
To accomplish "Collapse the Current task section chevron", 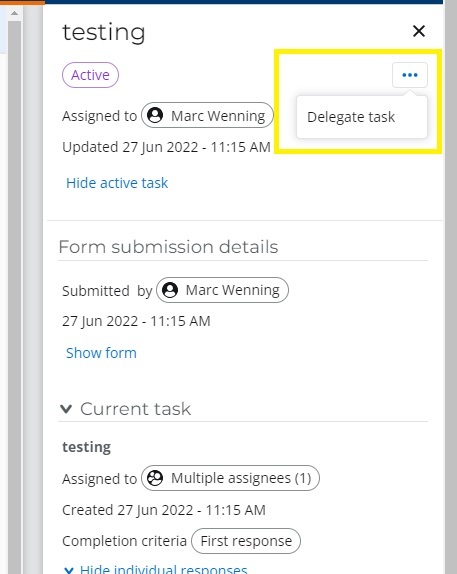I will click(x=66, y=409).
